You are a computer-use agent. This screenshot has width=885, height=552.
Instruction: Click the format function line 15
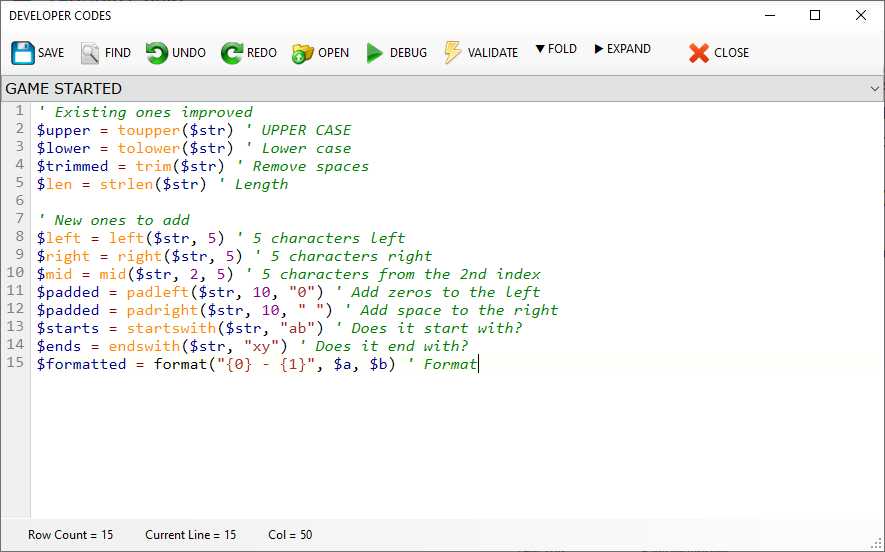coord(257,365)
